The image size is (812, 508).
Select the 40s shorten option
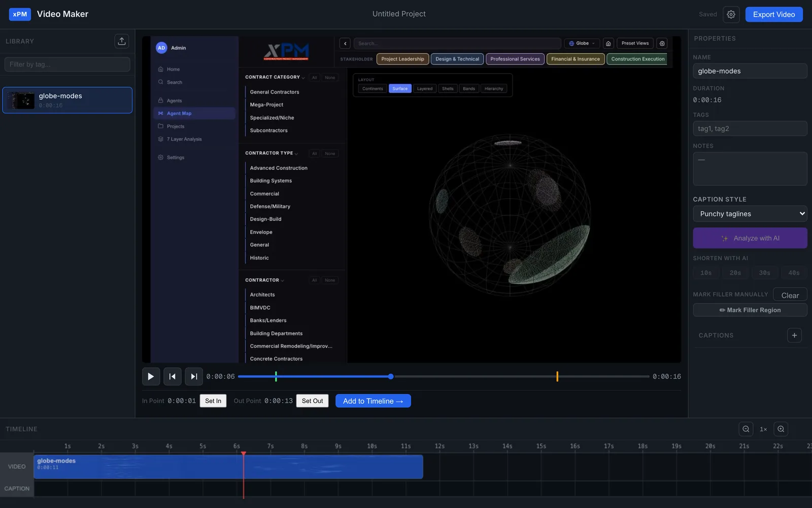pyautogui.click(x=794, y=273)
